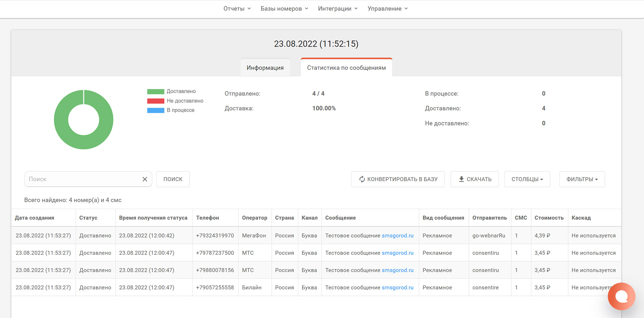644x318 pixels.
Task: Expand the Столбцы columns dropdown
Action: (527, 179)
